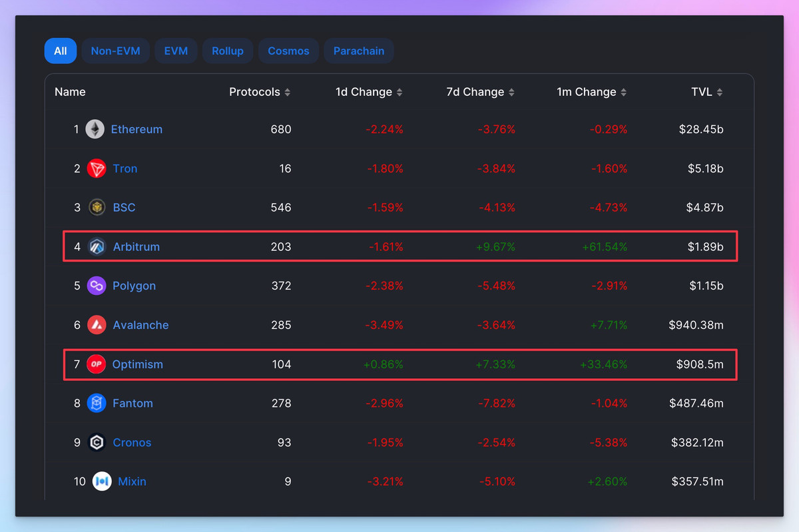This screenshot has width=799, height=532.
Task: Click the blue Fantom logo icon
Action: 97,403
